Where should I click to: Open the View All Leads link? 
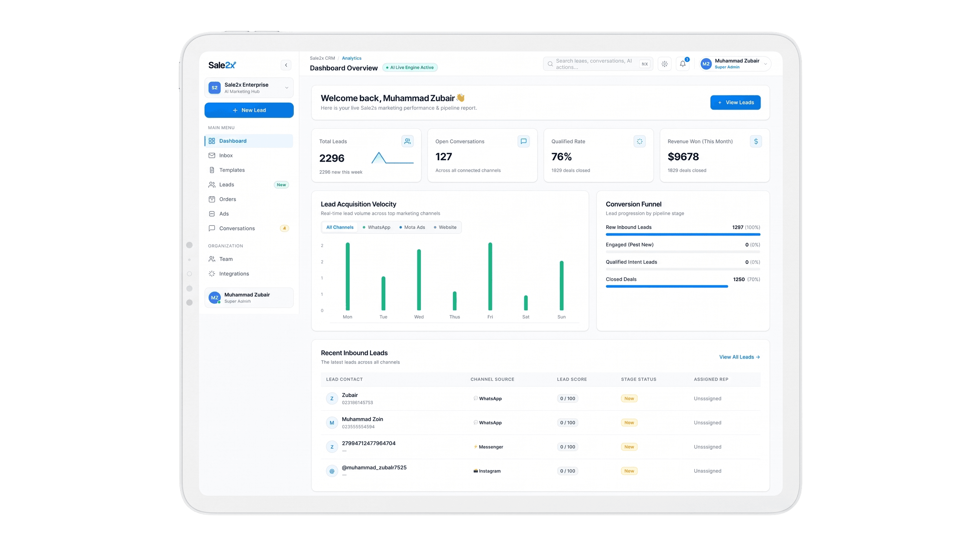[739, 357]
